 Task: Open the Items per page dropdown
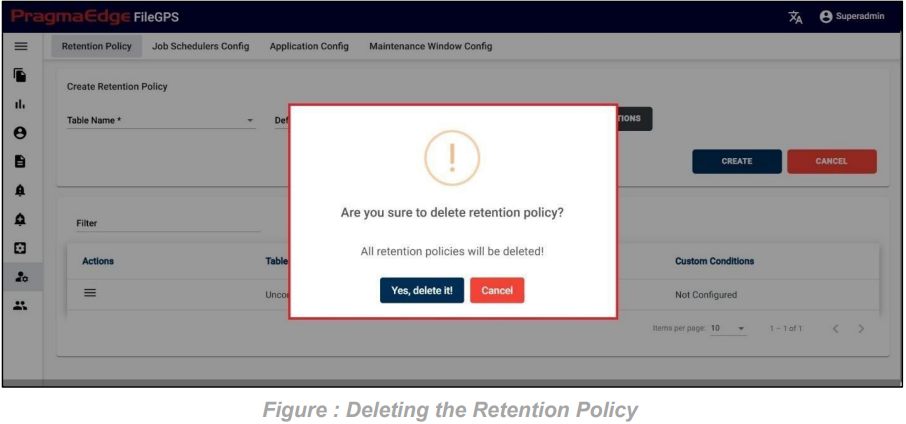coord(728,329)
